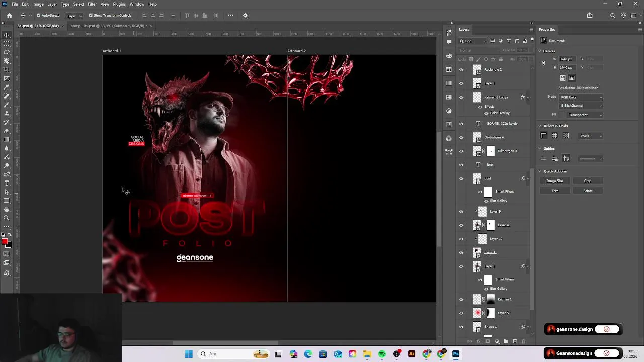This screenshot has width=644, height=362.
Task: Collapse the Canvas section
Action: 540,51
